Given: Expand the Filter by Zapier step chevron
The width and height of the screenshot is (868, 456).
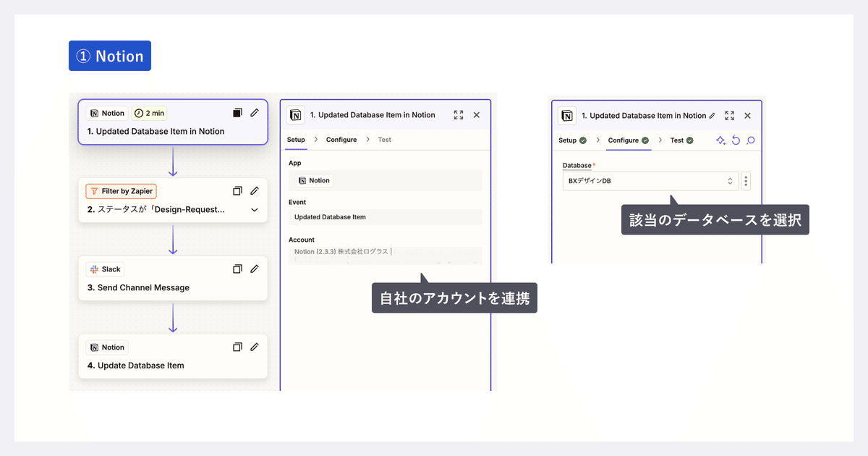Looking at the screenshot, I should [x=255, y=210].
